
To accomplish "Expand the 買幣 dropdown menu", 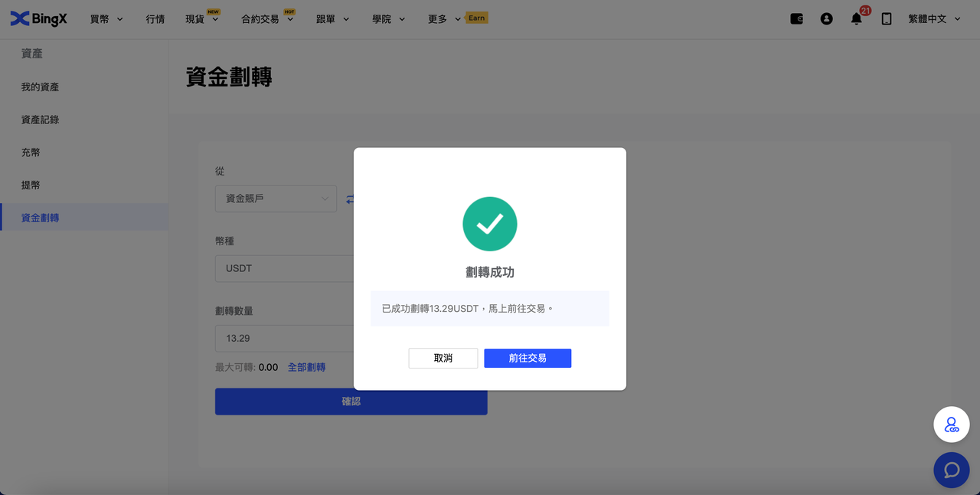I will [106, 18].
